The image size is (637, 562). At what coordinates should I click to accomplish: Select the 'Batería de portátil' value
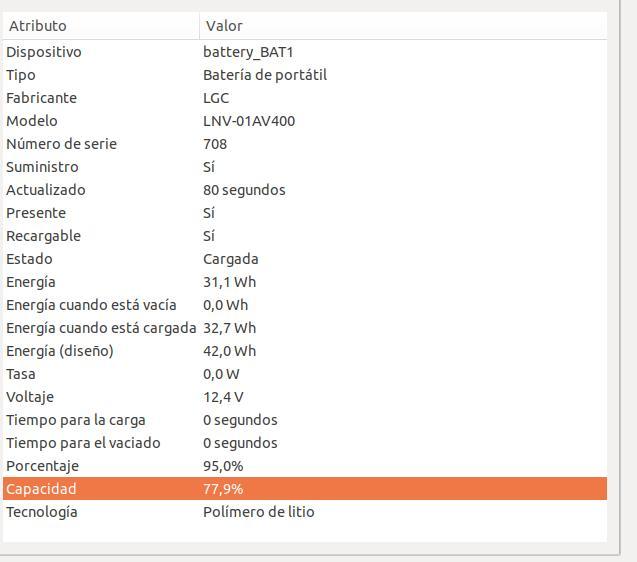click(x=265, y=75)
